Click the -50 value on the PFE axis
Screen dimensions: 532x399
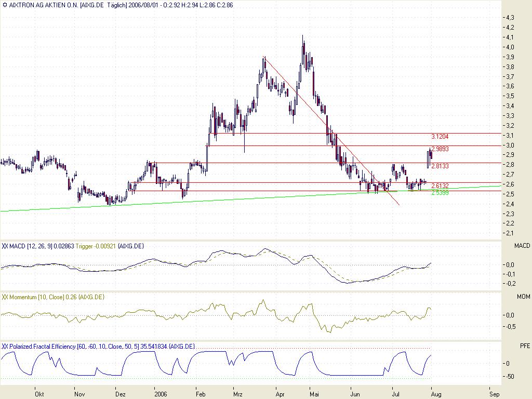tap(509, 376)
